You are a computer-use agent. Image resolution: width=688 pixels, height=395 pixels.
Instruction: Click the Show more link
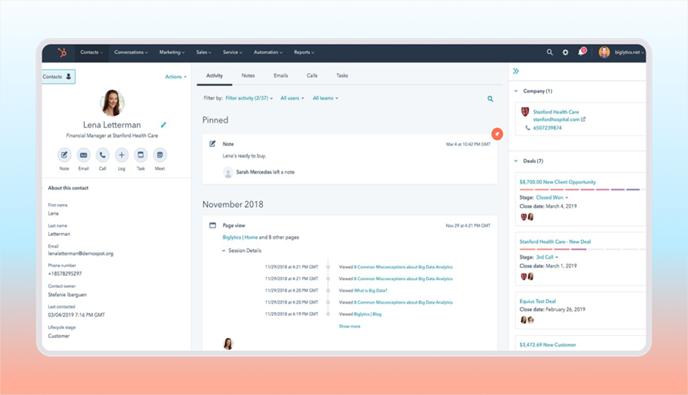[x=349, y=326]
